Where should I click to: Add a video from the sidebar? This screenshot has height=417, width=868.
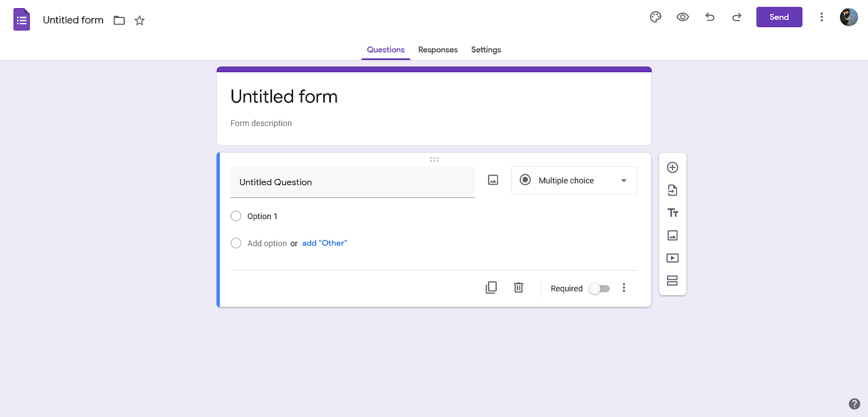coord(673,258)
